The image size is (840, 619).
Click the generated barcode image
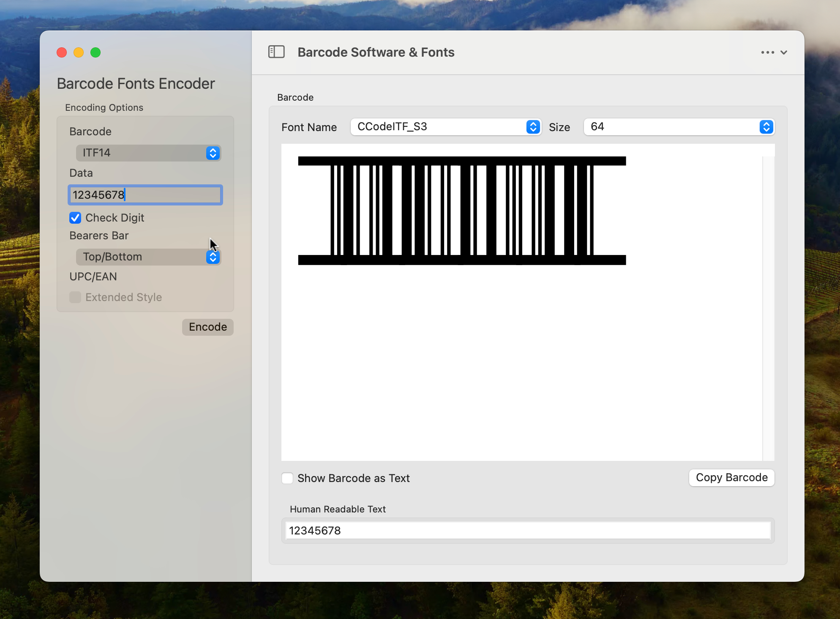tap(461, 211)
